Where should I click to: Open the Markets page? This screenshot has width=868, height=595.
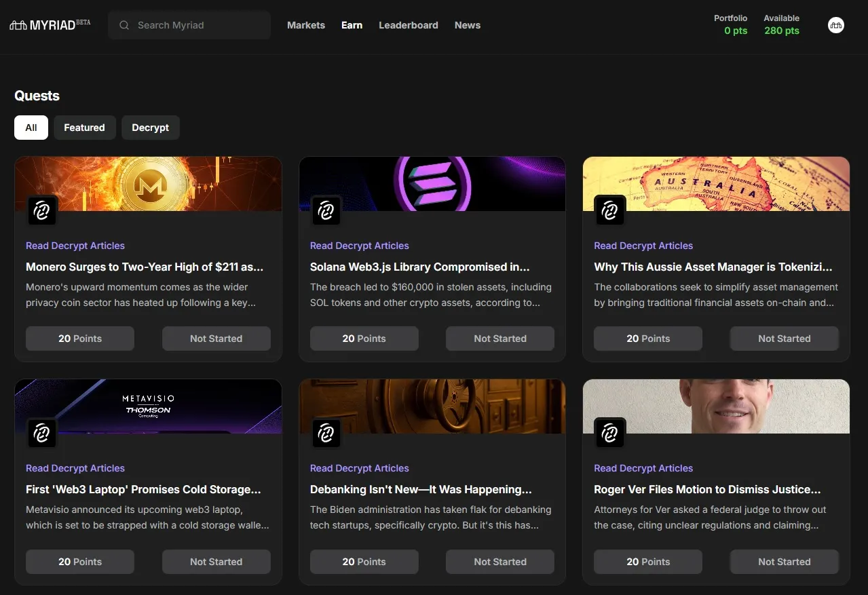coord(306,25)
